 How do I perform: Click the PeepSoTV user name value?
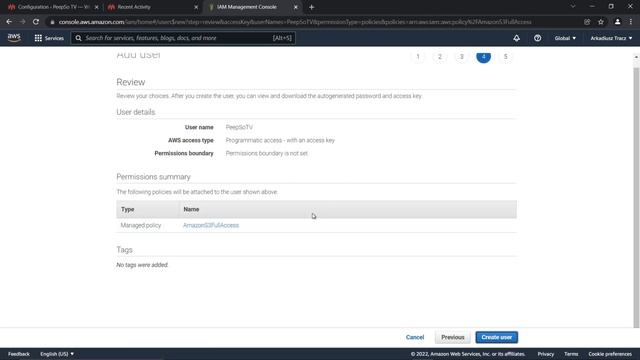pyautogui.click(x=239, y=127)
